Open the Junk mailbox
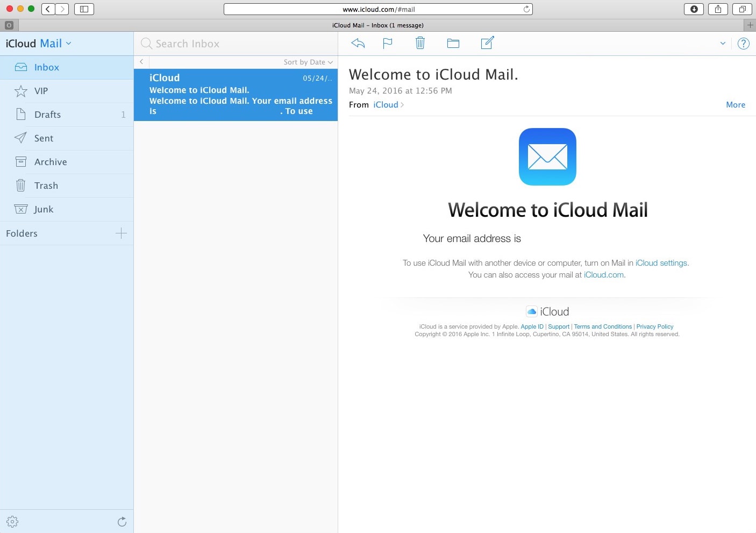 pos(67,209)
